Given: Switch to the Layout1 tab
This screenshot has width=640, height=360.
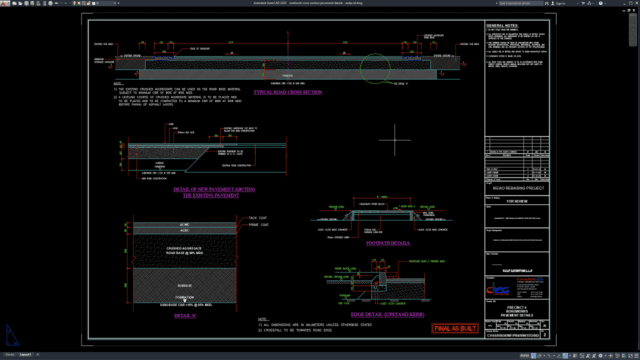Looking at the screenshot, I should [25, 355].
